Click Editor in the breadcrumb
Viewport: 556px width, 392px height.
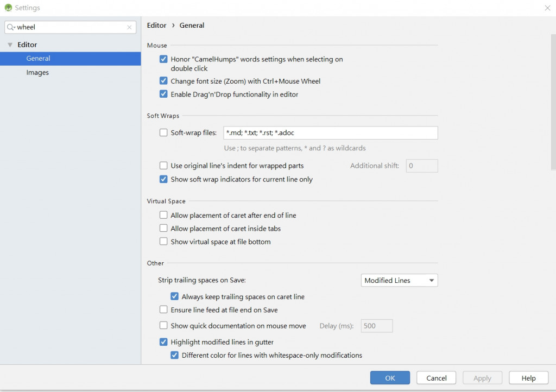(x=156, y=26)
